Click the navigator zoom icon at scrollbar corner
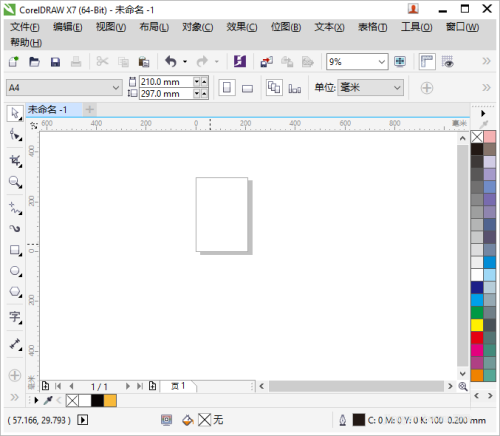Screen dimensions: 500x436 pyautogui.click(x=463, y=386)
